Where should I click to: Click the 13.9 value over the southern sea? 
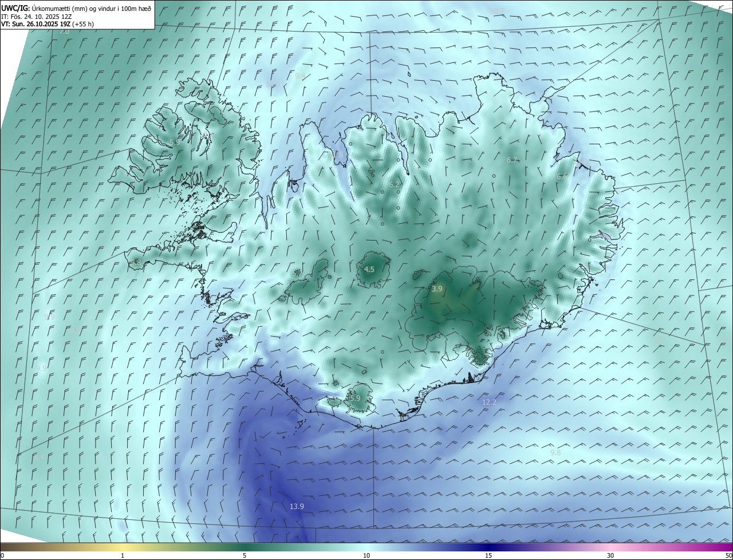pos(297,507)
